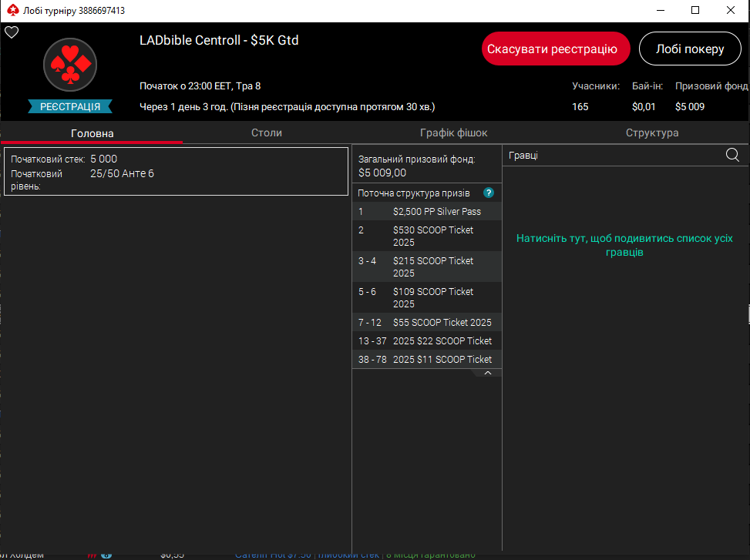This screenshot has height=560, width=750.
Task: Select the $530 SCOOP Ticket 2025 row
Action: [x=427, y=236]
